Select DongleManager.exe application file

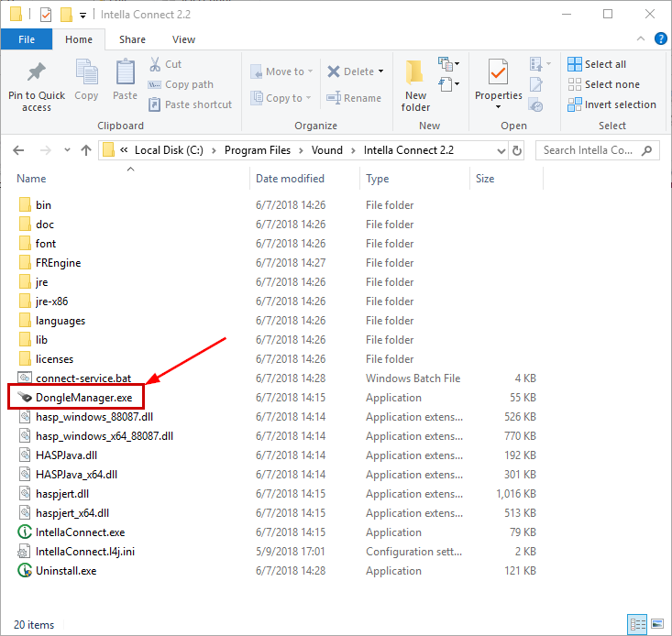pyautogui.click(x=83, y=398)
